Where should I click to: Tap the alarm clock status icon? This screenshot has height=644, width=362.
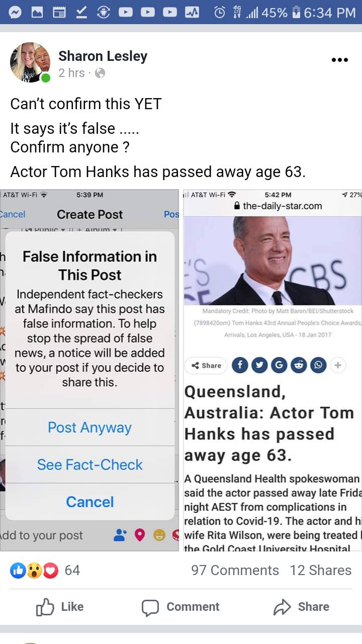click(220, 13)
